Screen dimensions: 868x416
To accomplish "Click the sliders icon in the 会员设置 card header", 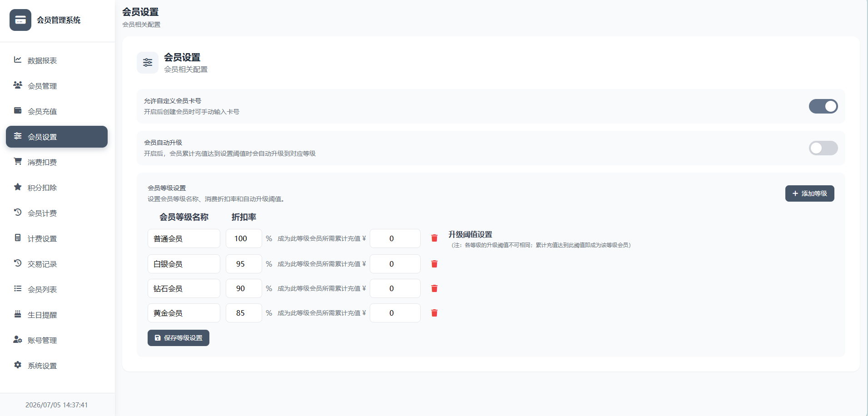I will point(148,63).
